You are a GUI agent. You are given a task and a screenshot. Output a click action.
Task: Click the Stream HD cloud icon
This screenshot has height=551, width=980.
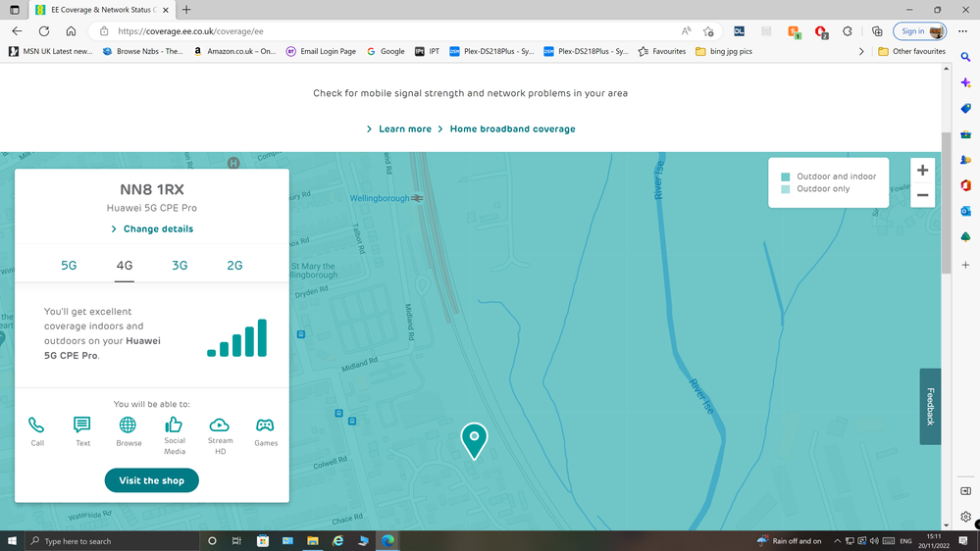pyautogui.click(x=220, y=425)
